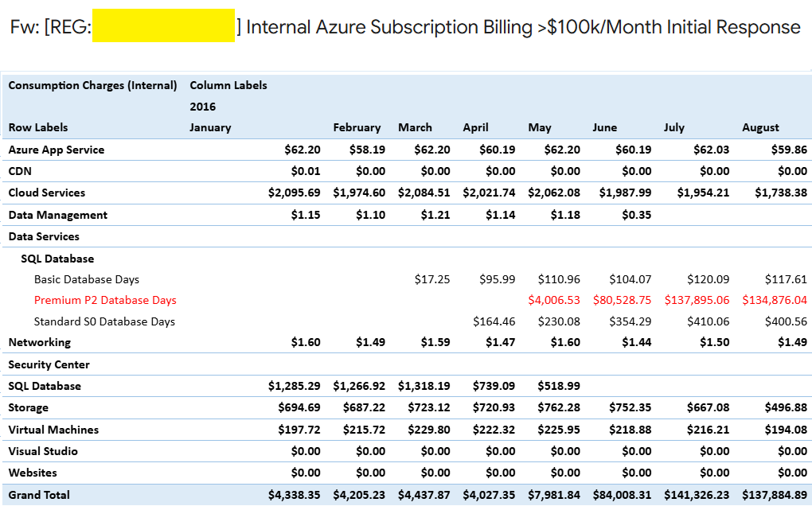Click the 'Basic Database Days' row label
This screenshot has height=510, width=812.
click(x=87, y=279)
